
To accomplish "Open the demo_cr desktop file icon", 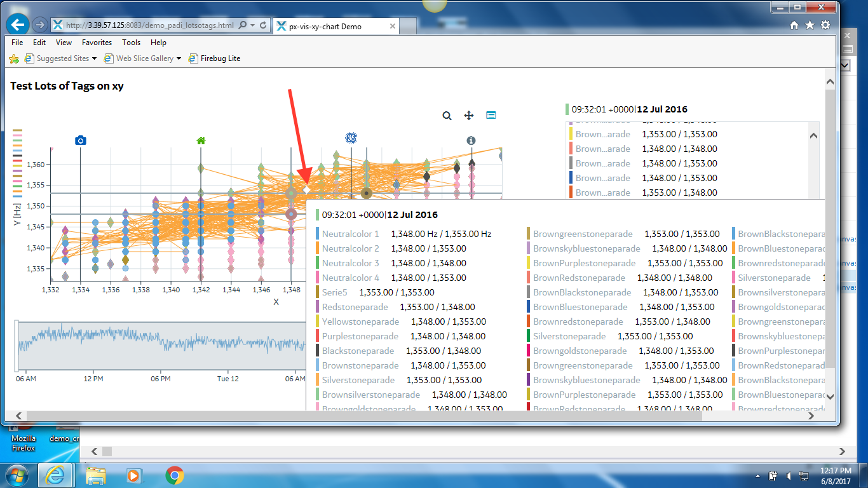I will [x=64, y=433].
